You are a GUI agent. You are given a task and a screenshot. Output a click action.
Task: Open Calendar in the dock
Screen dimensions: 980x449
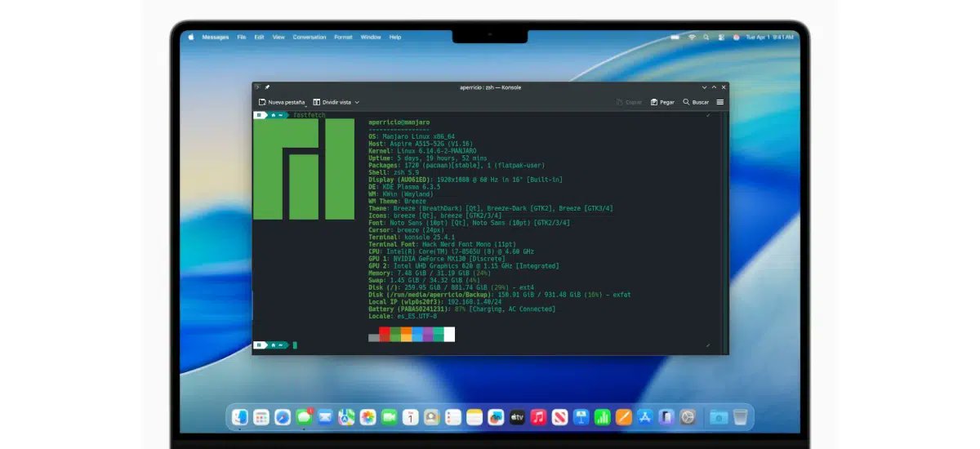tap(410, 417)
